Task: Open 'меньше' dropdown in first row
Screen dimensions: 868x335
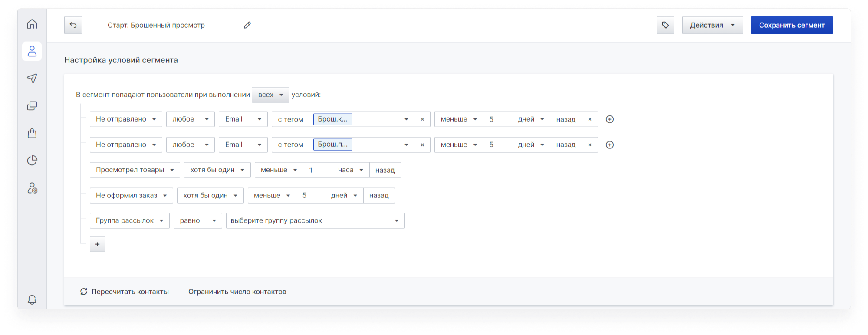Action: (x=459, y=119)
